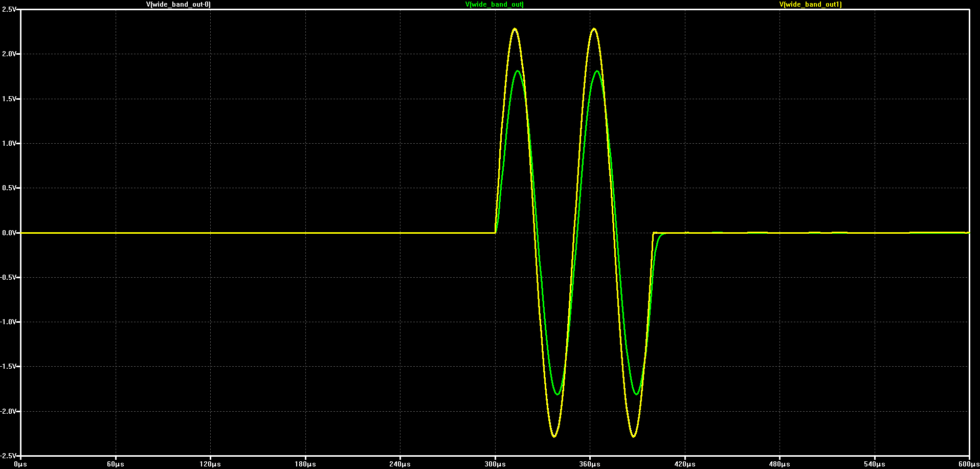Click the 1.5V vertical axis label
The width and height of the screenshot is (980, 469).
point(9,99)
